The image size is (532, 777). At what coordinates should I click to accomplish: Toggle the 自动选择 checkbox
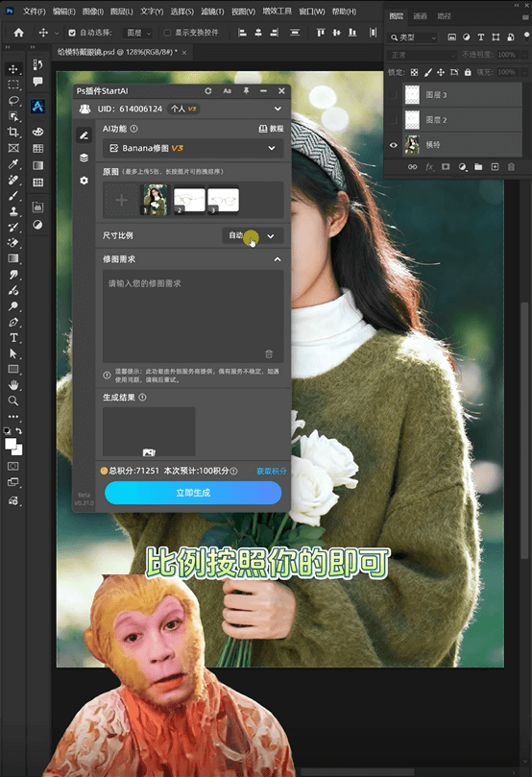72,33
